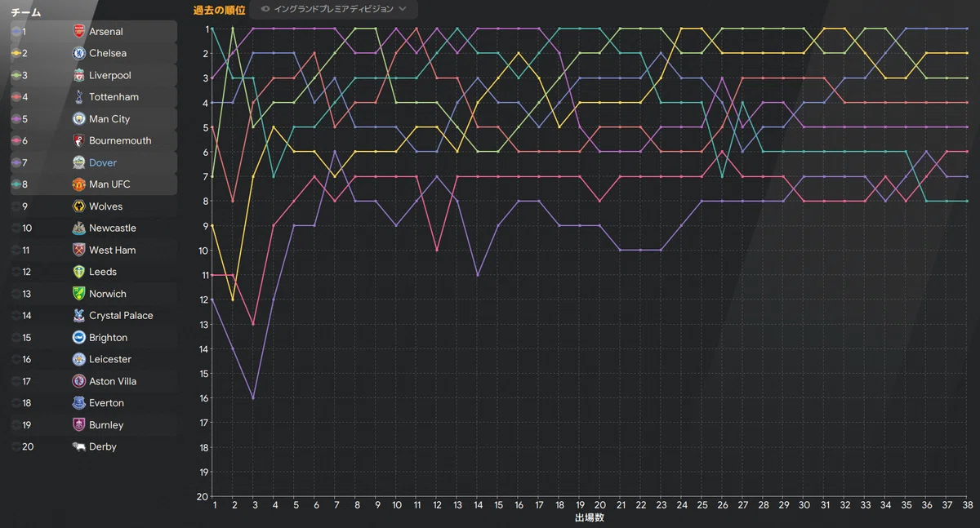The image size is (980, 528).
Task: Toggle Liverpool line marker at position 3
Action: pos(16,75)
